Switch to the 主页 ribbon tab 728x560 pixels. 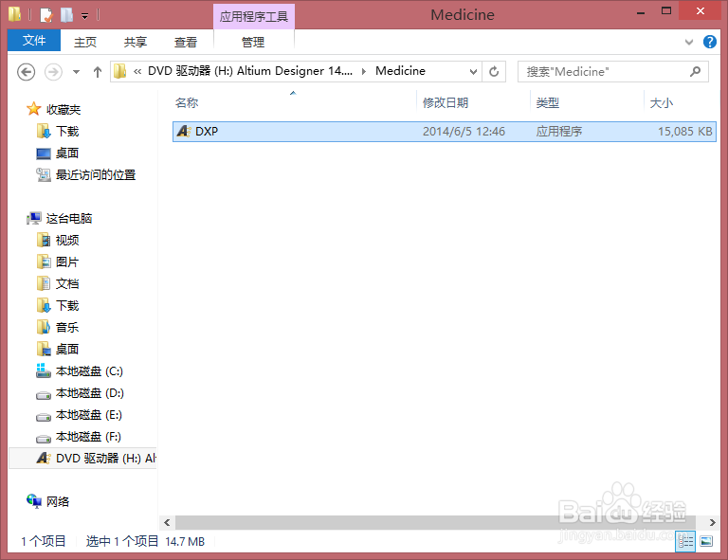point(85,43)
